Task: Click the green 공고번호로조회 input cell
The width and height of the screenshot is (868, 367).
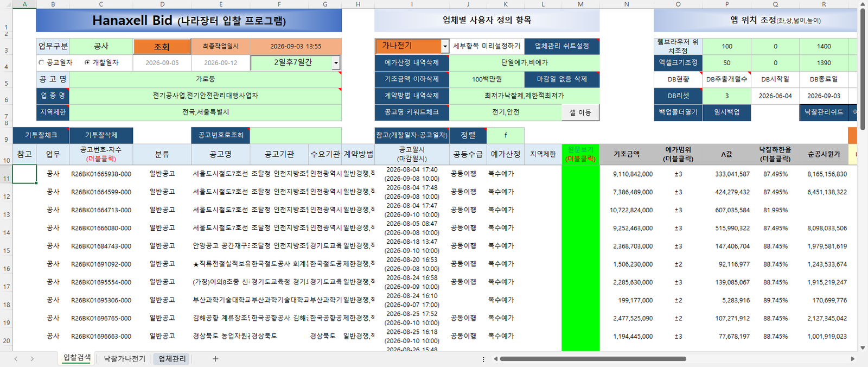Action: point(296,135)
